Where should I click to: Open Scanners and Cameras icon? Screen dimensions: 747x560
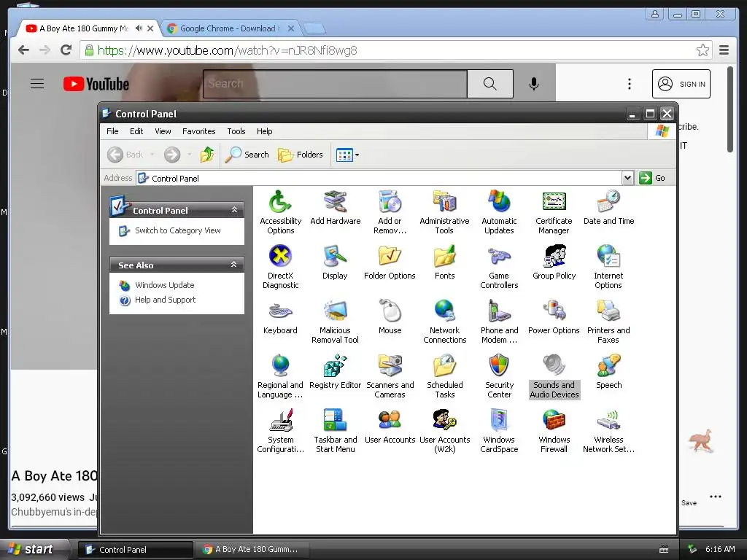coord(390,377)
